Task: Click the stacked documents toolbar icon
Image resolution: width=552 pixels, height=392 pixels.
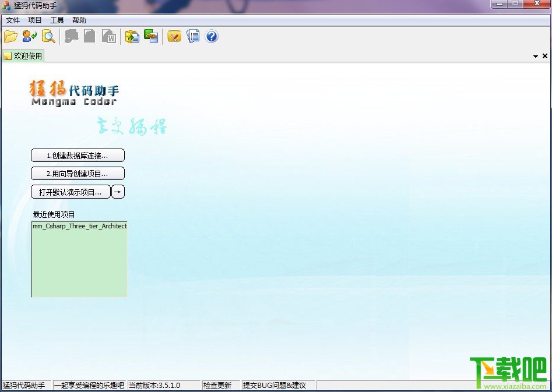Action: pyautogui.click(x=193, y=36)
